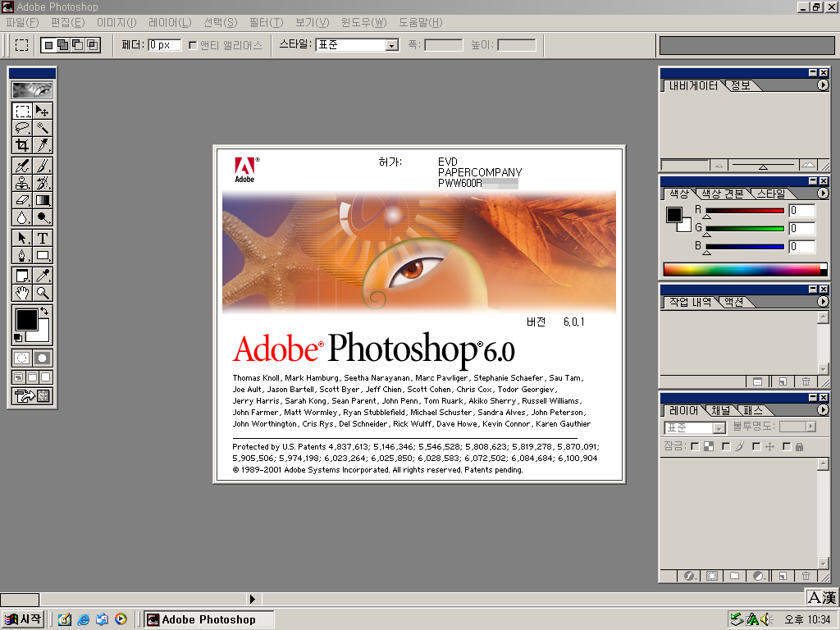Viewport: 840px width, 630px height.
Task: Select the History Brush tool
Action: click(43, 183)
